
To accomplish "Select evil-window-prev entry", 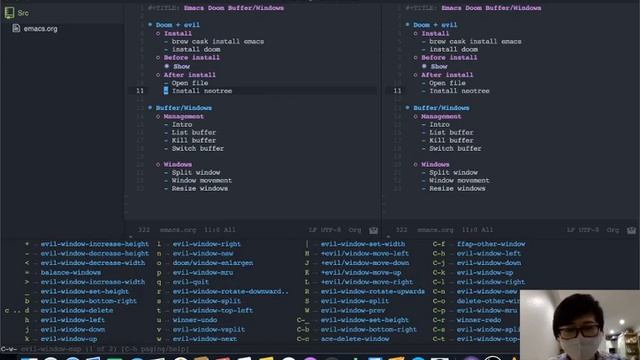I will (353, 310).
